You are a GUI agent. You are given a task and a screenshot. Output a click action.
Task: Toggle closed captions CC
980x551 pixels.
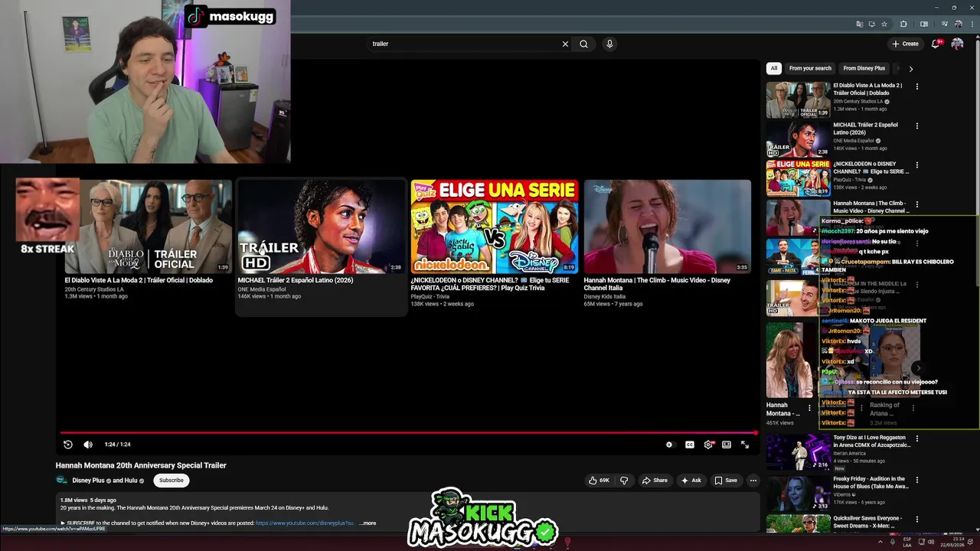[x=689, y=445]
